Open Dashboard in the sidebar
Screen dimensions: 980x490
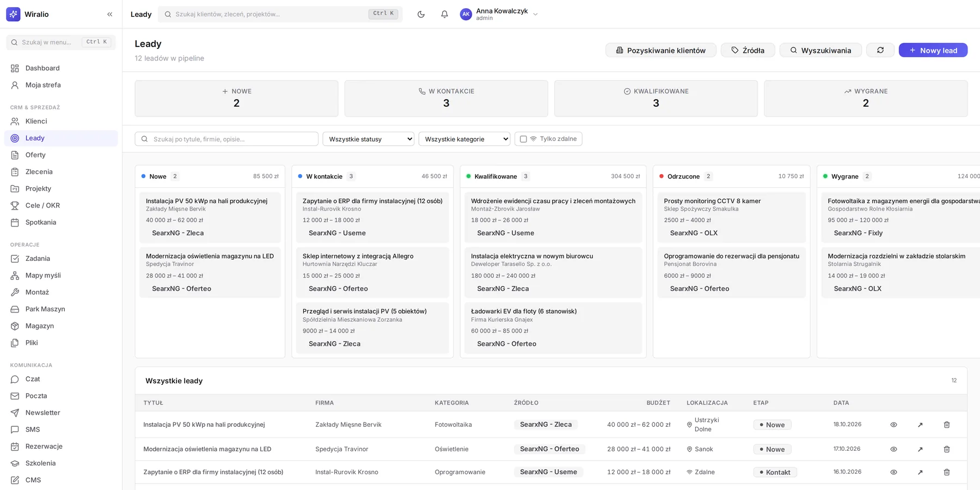tap(61, 68)
